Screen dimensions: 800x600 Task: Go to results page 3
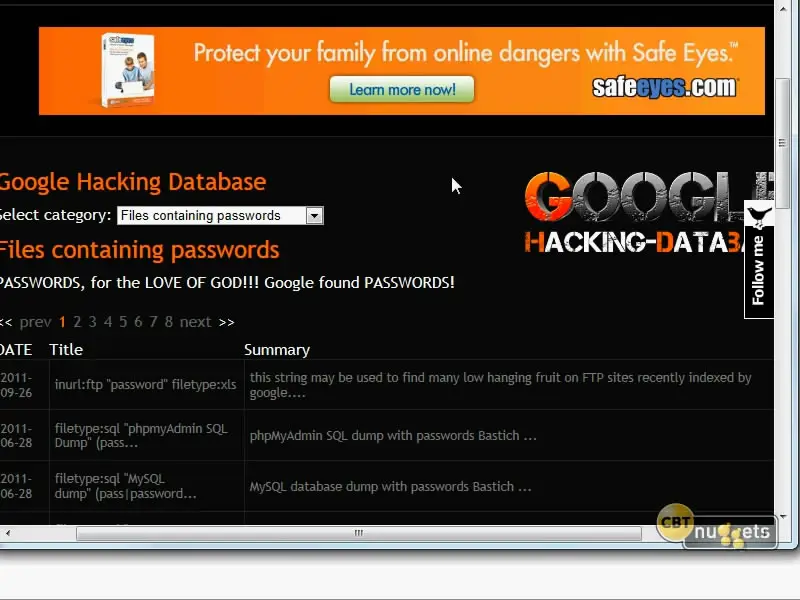pyautogui.click(x=92, y=322)
